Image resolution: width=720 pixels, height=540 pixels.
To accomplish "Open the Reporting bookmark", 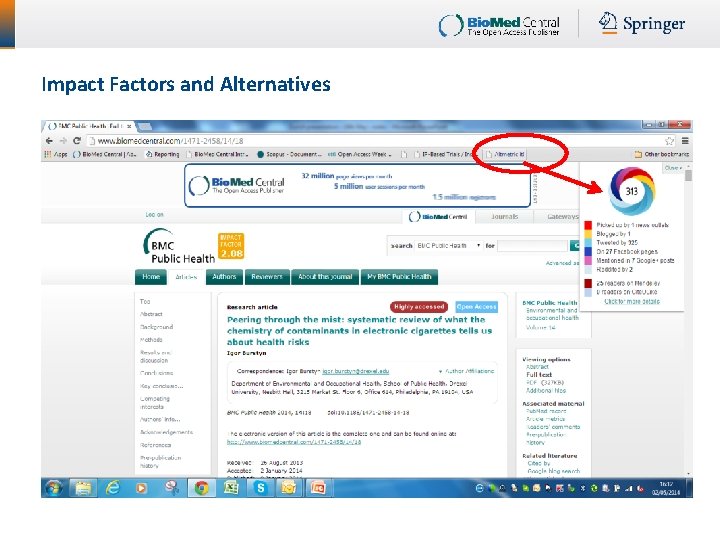I will [x=163, y=154].
